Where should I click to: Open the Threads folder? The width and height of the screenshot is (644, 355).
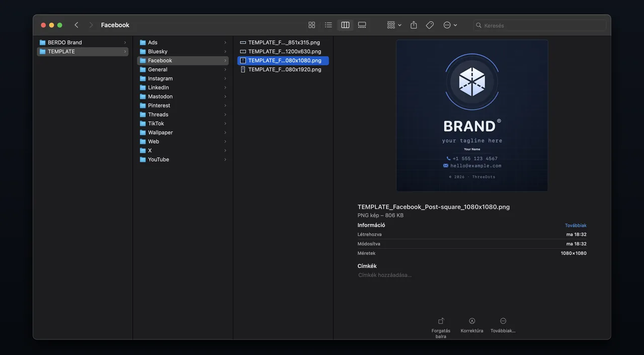(183, 115)
